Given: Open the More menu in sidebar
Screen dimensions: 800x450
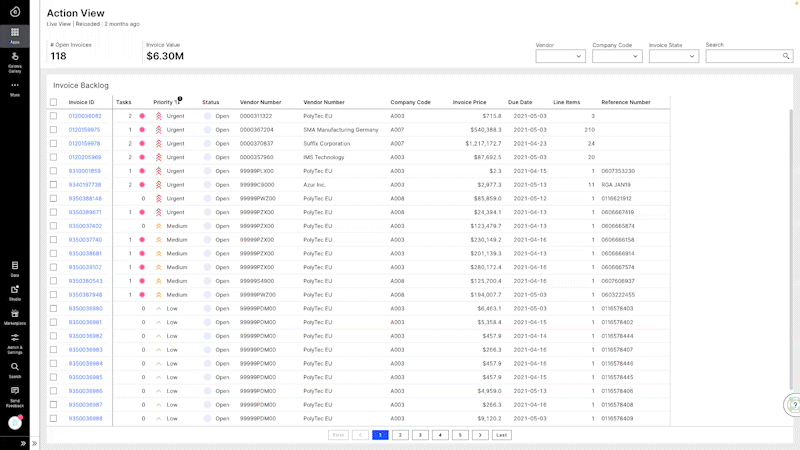Looking at the screenshot, I should [15, 89].
